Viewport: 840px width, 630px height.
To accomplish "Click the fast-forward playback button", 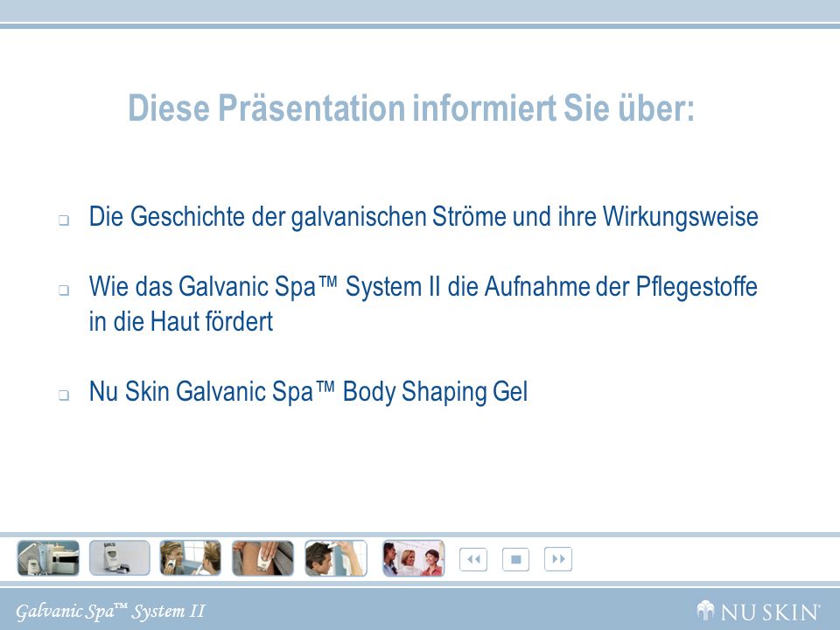I will (558, 559).
